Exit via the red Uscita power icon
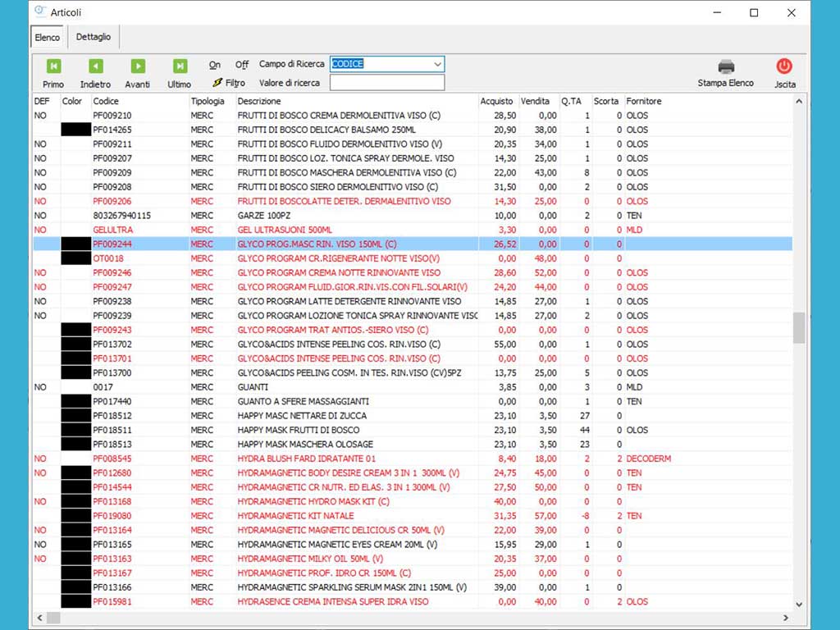 click(x=784, y=66)
